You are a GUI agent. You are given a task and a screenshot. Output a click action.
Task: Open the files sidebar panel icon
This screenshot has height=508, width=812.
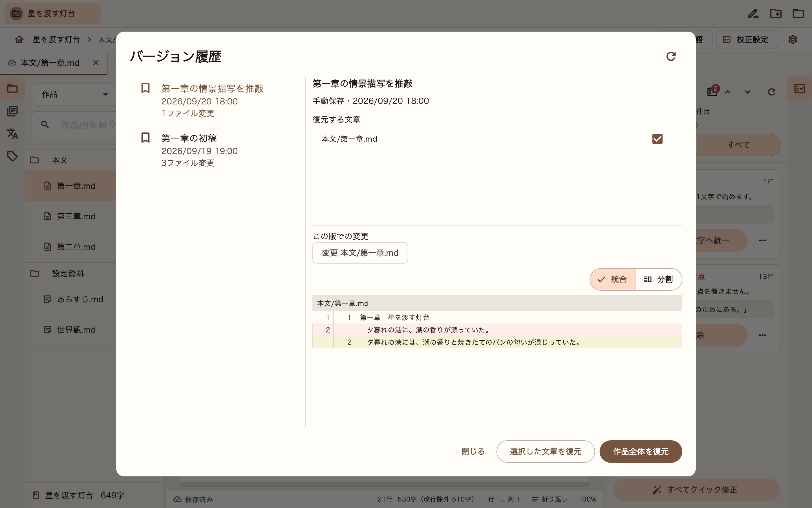12,89
